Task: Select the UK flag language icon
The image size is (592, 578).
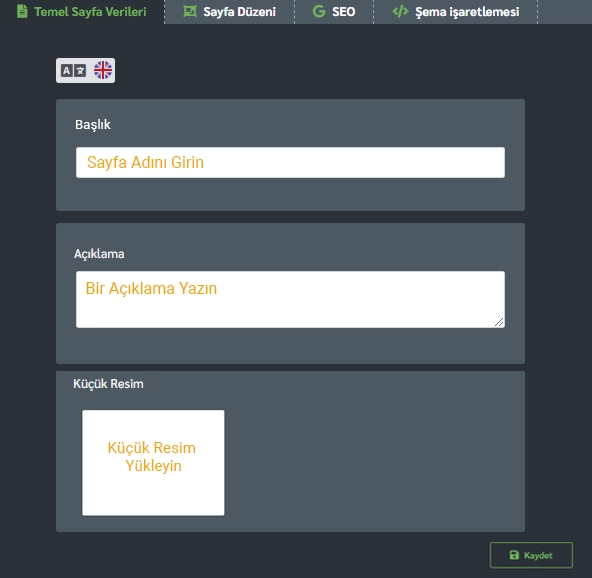Action: coord(103,70)
